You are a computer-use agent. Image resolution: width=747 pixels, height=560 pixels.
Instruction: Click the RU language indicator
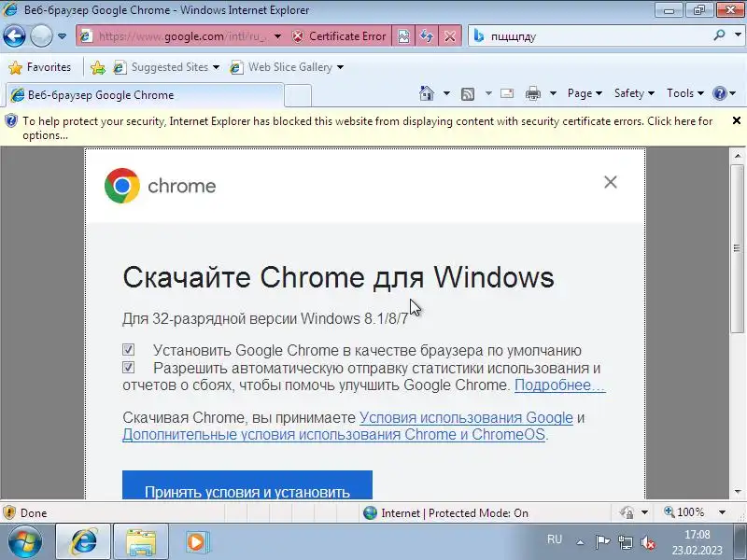pyautogui.click(x=555, y=539)
